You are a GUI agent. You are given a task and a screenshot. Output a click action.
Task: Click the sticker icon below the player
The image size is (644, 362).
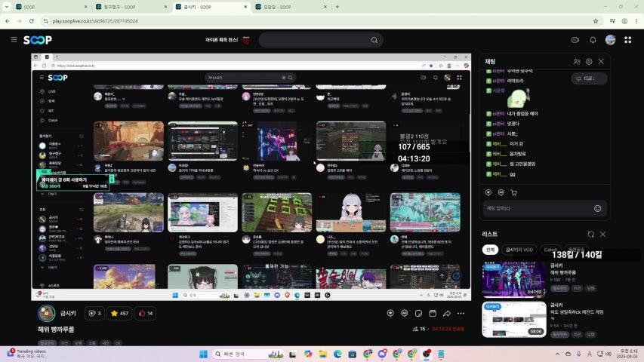point(418,313)
